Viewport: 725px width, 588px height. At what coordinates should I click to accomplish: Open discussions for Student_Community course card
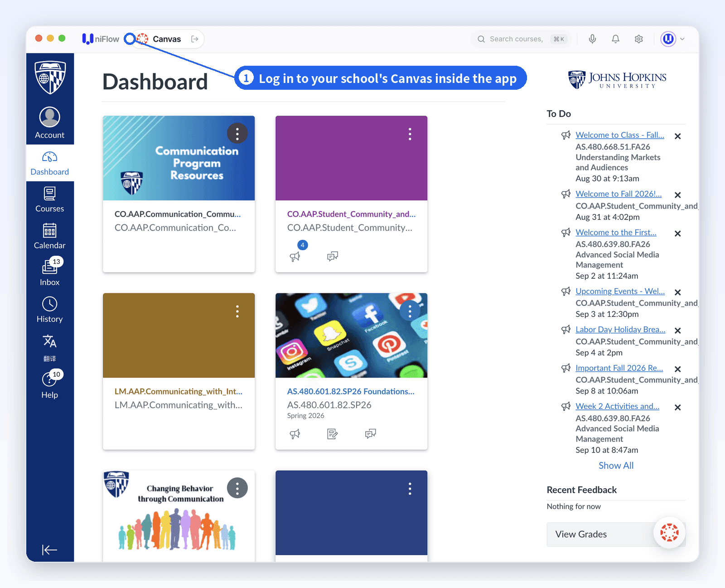pyautogui.click(x=333, y=257)
